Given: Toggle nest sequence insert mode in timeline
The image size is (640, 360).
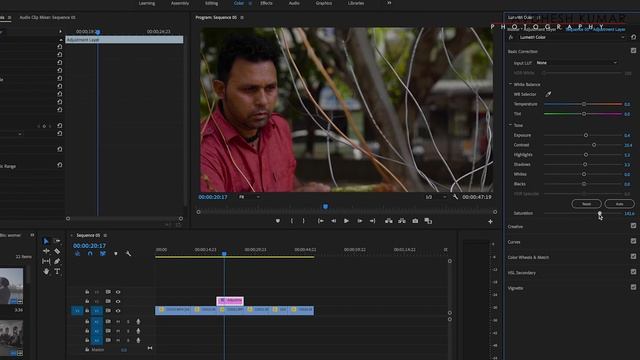Looking at the screenshot, I should [x=77, y=253].
